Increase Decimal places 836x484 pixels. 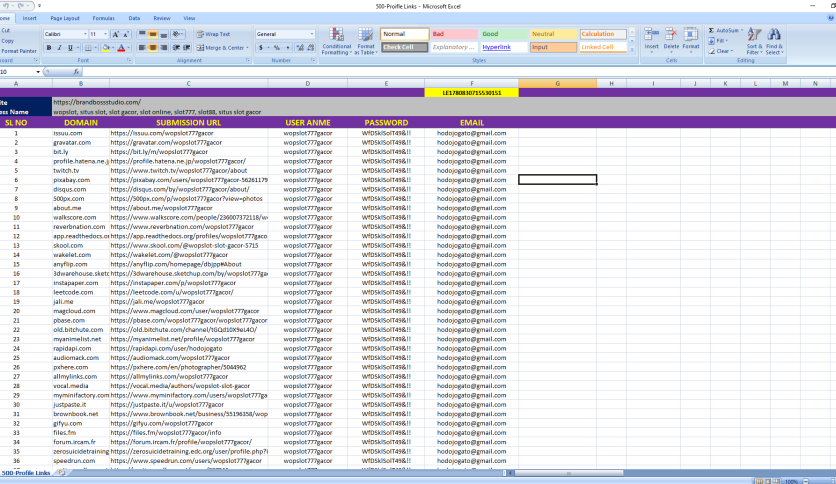pos(299,48)
